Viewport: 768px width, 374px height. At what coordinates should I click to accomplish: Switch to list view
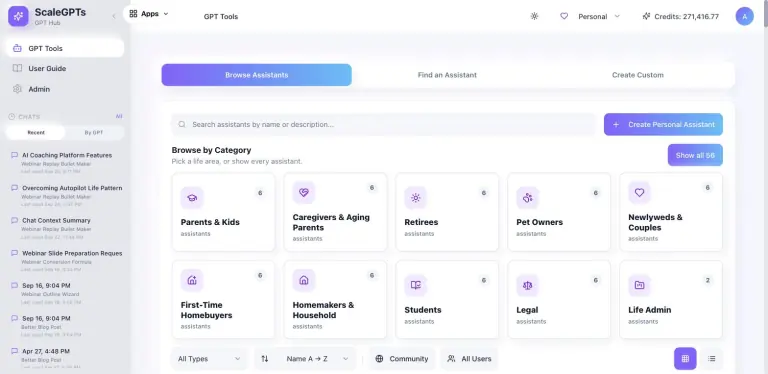click(x=712, y=359)
